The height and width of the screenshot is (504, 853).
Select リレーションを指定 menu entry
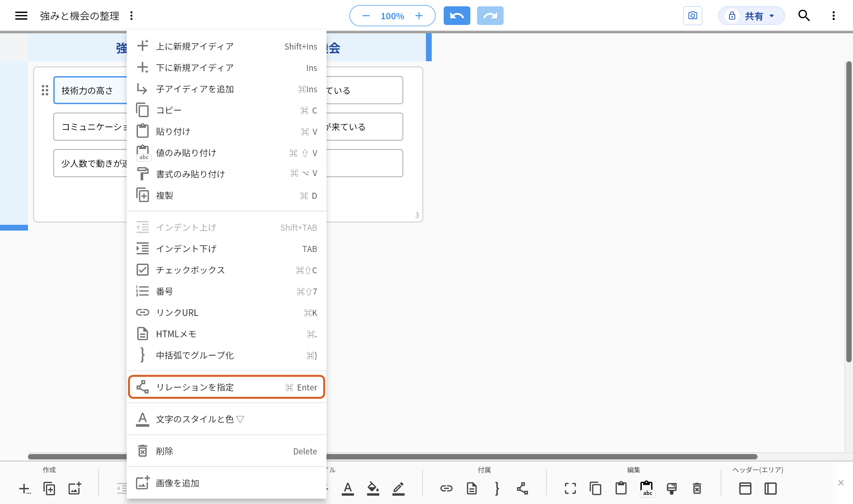click(x=226, y=387)
